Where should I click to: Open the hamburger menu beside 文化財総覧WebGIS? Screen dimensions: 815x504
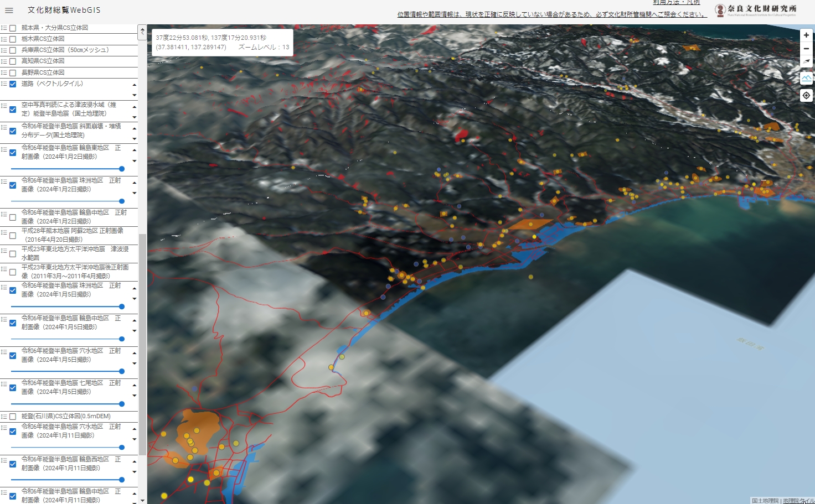click(x=9, y=10)
